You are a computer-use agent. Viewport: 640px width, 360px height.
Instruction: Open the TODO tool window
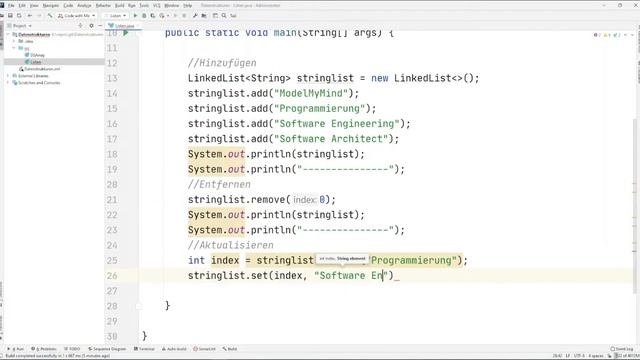(72, 349)
